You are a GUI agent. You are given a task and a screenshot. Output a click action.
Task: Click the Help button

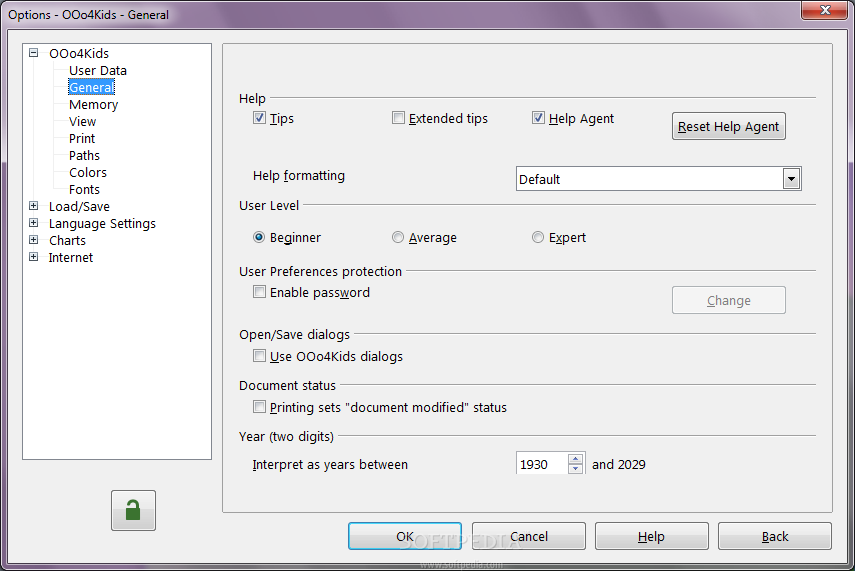pyautogui.click(x=652, y=536)
